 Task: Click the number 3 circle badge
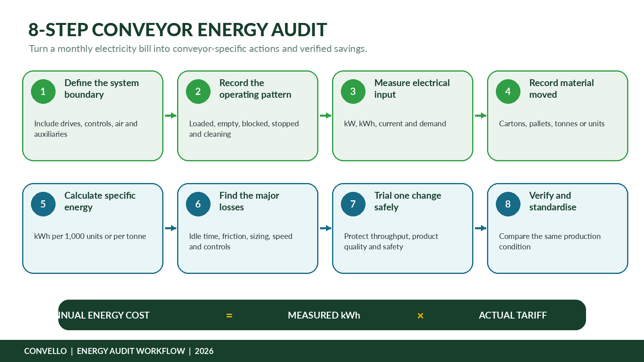(x=353, y=91)
